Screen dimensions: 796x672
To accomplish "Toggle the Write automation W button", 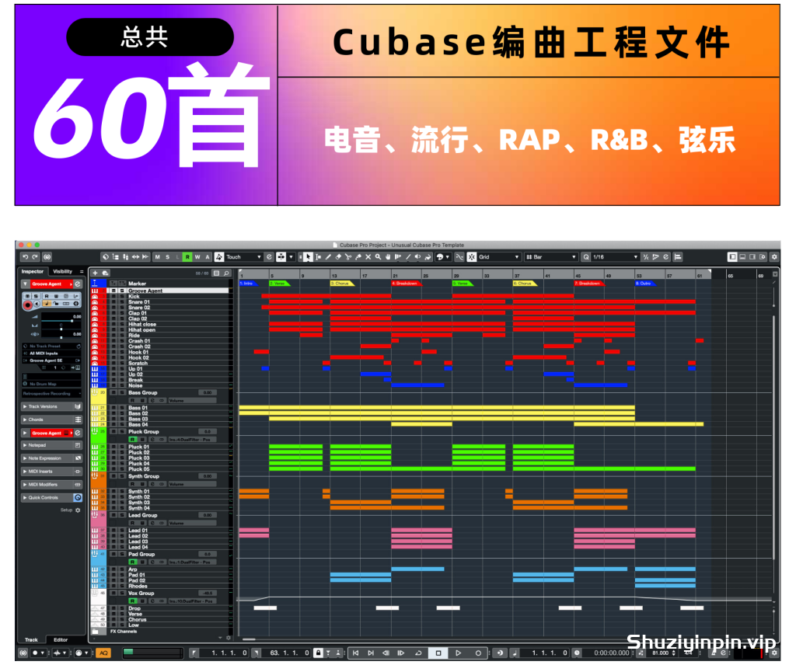I will click(197, 257).
